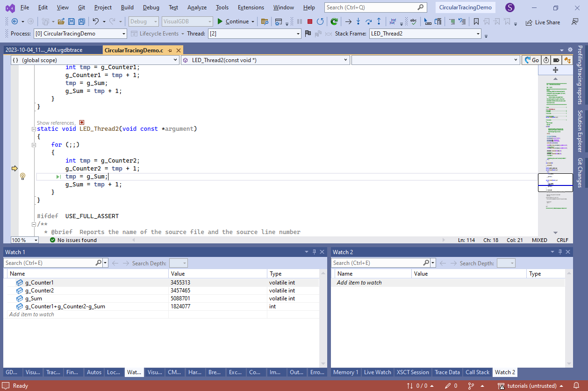Open the Trace Data tab
588x391 pixels.
pos(447,372)
